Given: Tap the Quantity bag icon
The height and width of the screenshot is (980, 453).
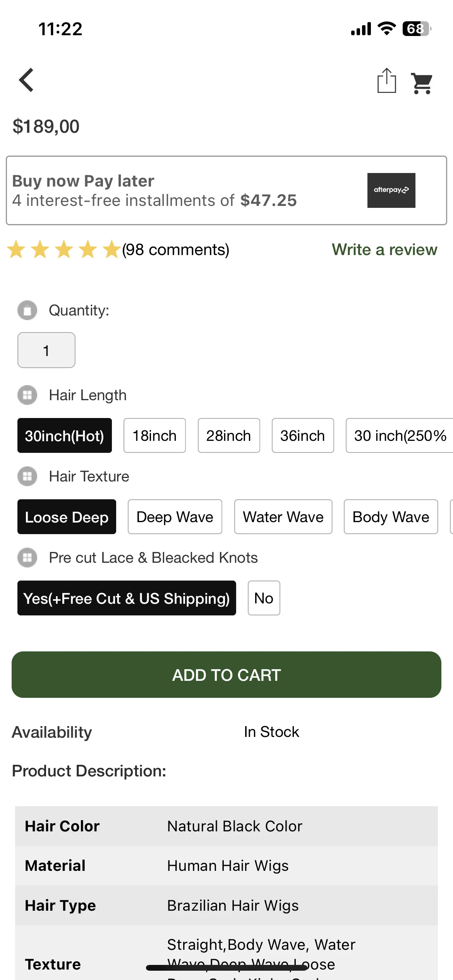Looking at the screenshot, I should [27, 310].
